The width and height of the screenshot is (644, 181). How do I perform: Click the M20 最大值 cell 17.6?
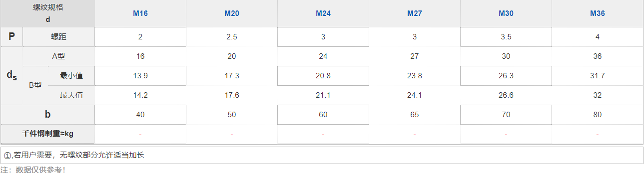[x=231, y=95]
